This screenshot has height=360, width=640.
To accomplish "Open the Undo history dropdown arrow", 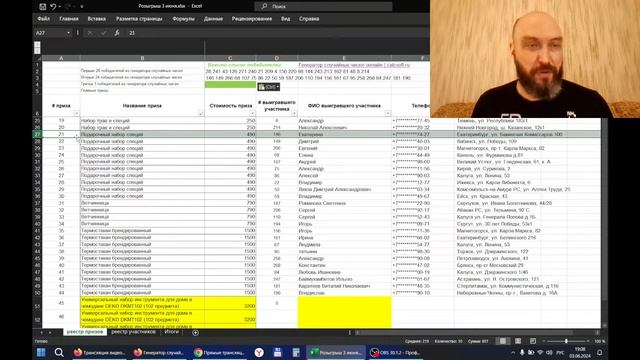I will 60,7.
